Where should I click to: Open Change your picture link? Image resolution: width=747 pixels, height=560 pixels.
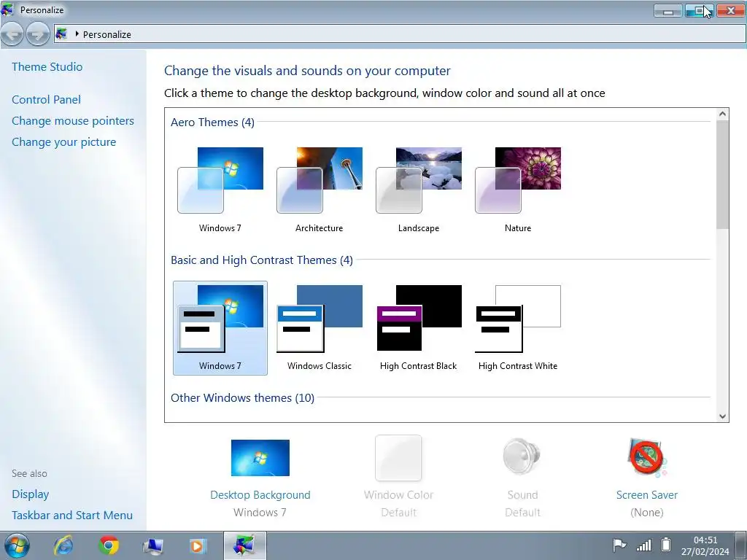[64, 142]
